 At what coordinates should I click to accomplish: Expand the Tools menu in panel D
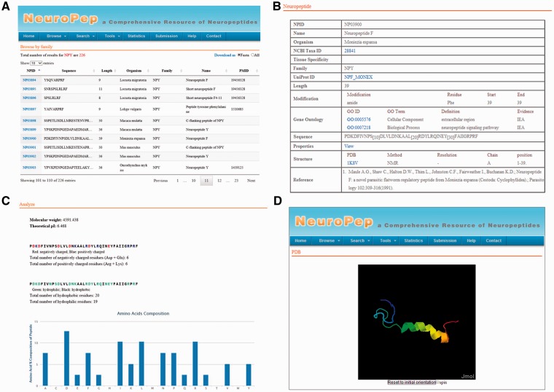[388, 240]
